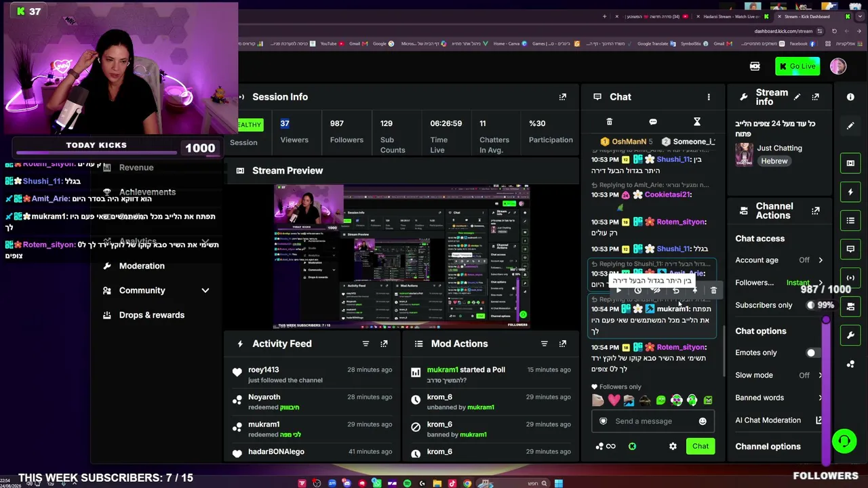Click OshManN top chatter name

[629, 142]
